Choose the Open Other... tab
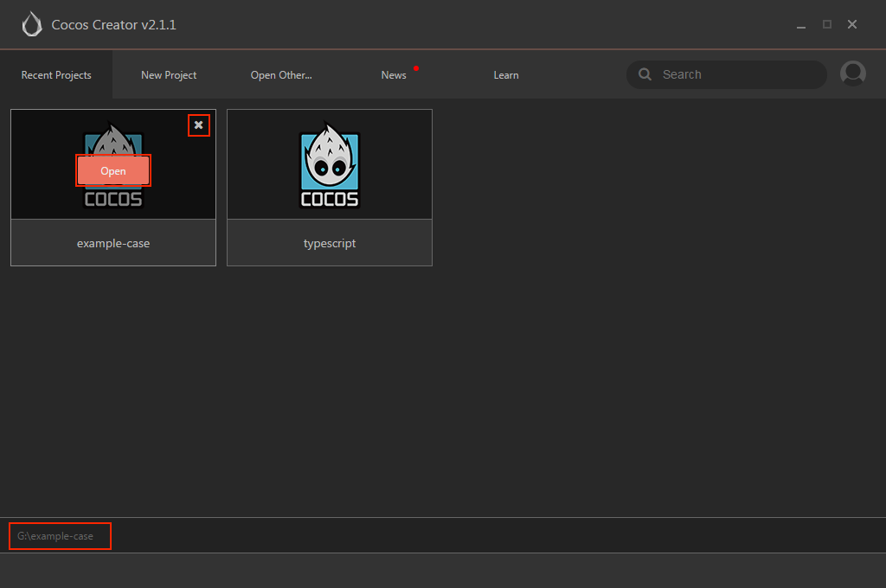886x588 pixels. point(281,74)
